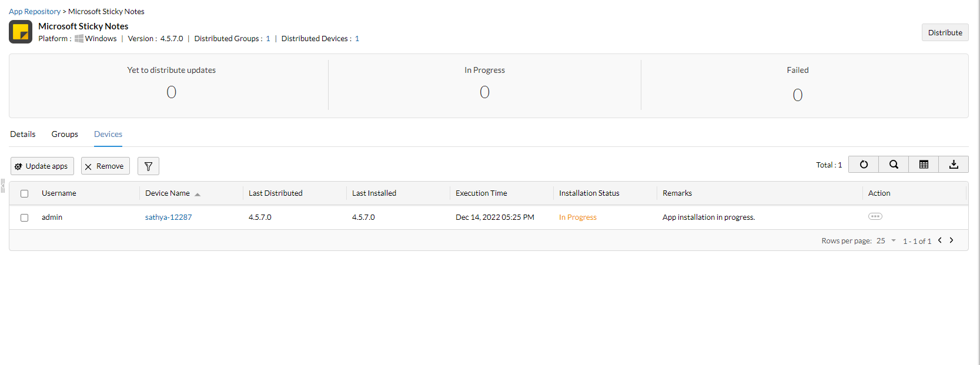980x365 pixels.
Task: Click the Distribute button
Action: coord(945,32)
